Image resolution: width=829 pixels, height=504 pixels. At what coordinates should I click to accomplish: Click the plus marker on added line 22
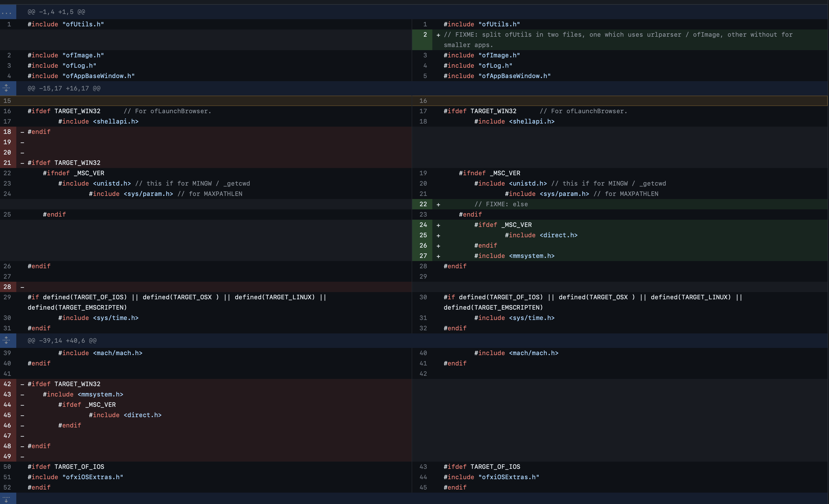pyautogui.click(x=438, y=204)
